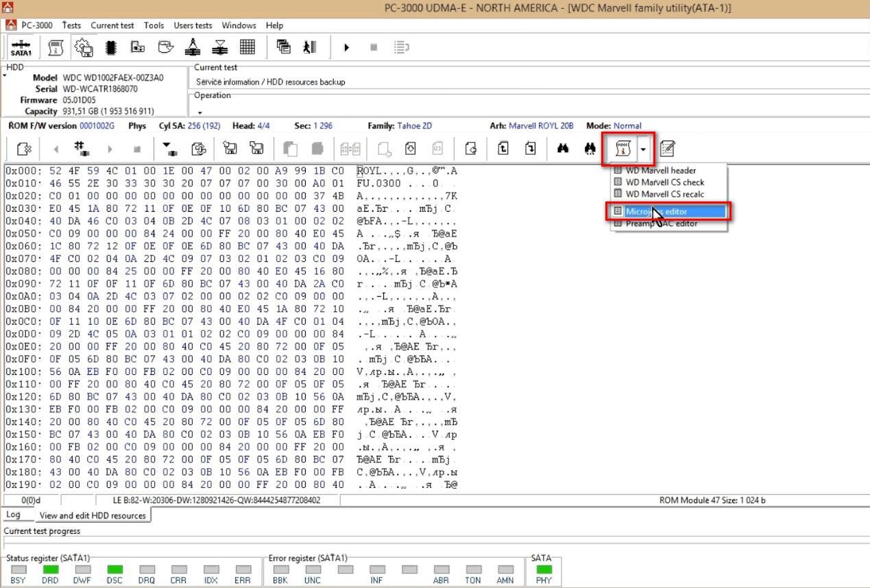Click the notepad with pencil icon

667,148
